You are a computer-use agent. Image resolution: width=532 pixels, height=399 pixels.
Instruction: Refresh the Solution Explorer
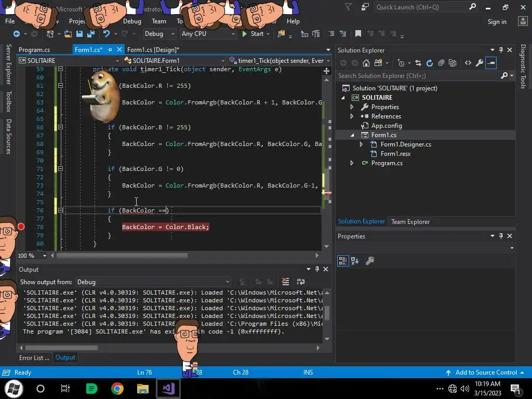pos(430,63)
